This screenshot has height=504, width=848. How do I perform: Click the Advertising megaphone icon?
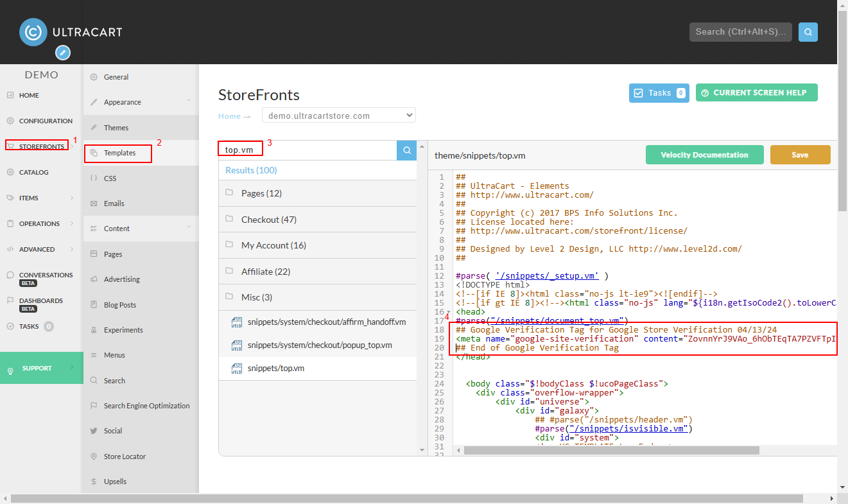click(x=94, y=279)
